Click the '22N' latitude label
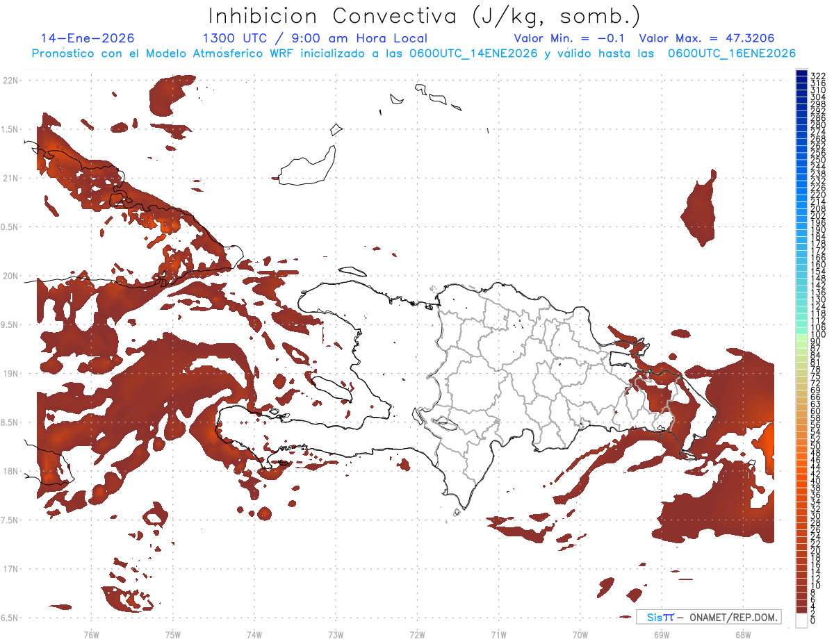The height and width of the screenshot is (644, 834). (x=11, y=81)
